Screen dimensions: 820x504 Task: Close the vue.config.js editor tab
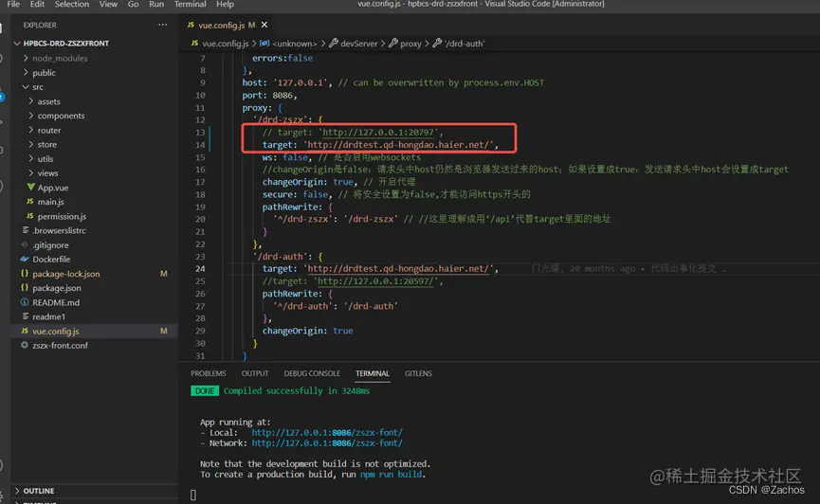click(x=264, y=25)
